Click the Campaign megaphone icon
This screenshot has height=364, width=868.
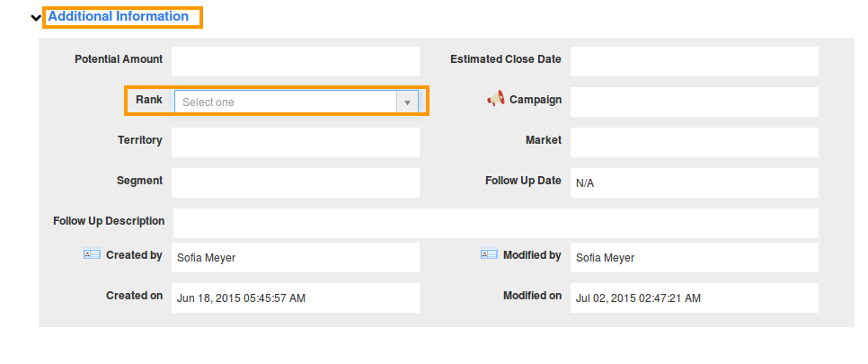[495, 98]
